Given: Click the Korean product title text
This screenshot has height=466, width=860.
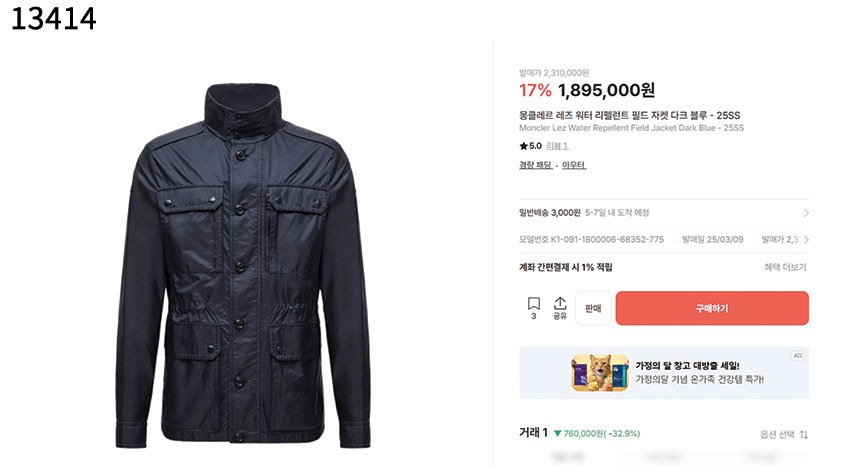Looking at the screenshot, I should pos(629,115).
